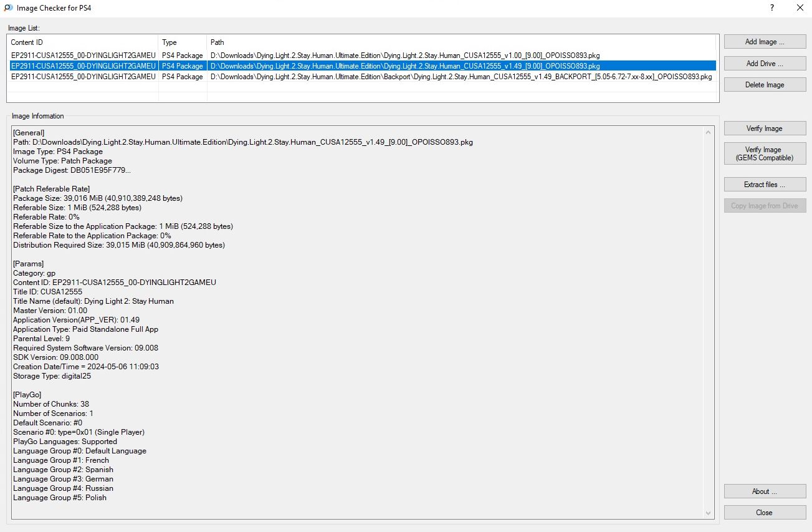
Task: Click the Application Version(APP_VER) line
Action: pyautogui.click(x=77, y=320)
